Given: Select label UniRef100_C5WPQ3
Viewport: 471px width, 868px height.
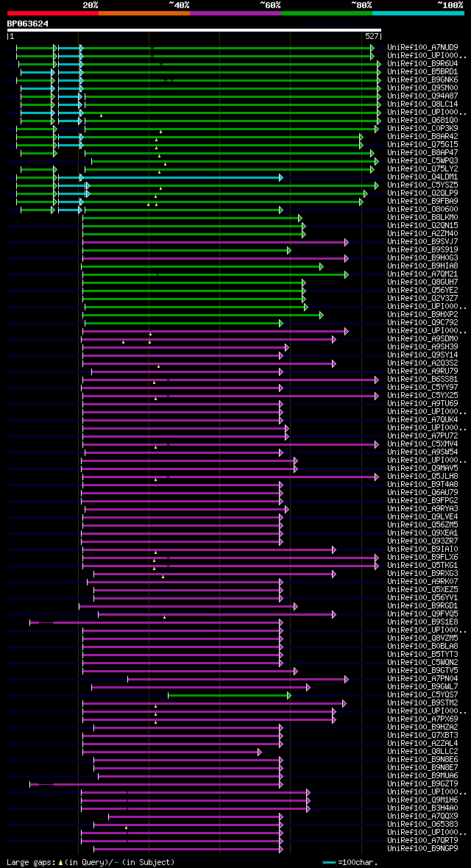Looking at the screenshot, I should (422, 160).
